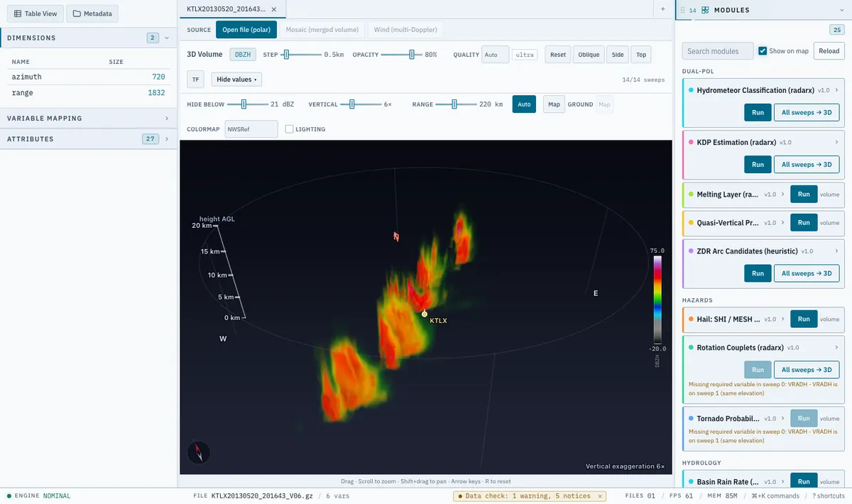Click the Quality Auto input field
This screenshot has width=852, height=504.
click(495, 55)
